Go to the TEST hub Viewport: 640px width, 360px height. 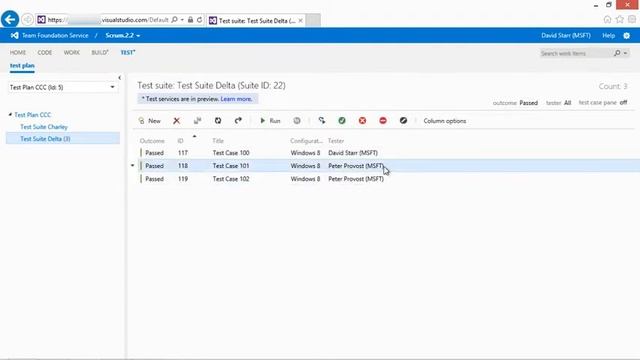(128, 53)
